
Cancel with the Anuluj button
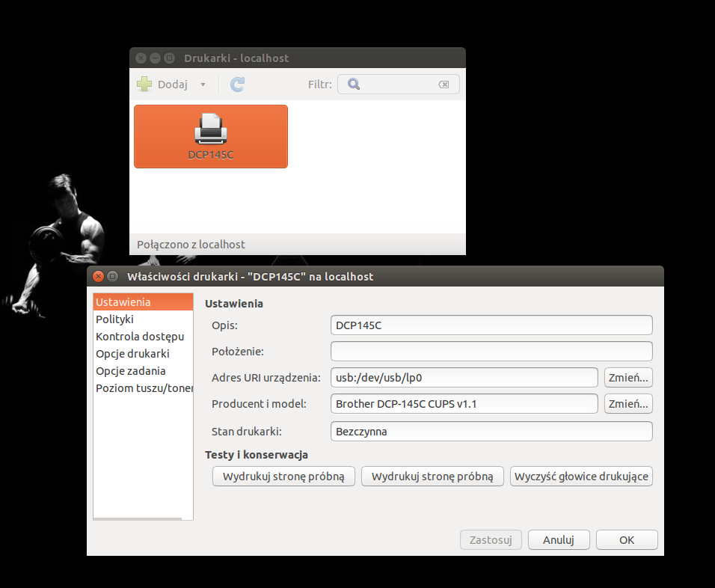point(559,540)
